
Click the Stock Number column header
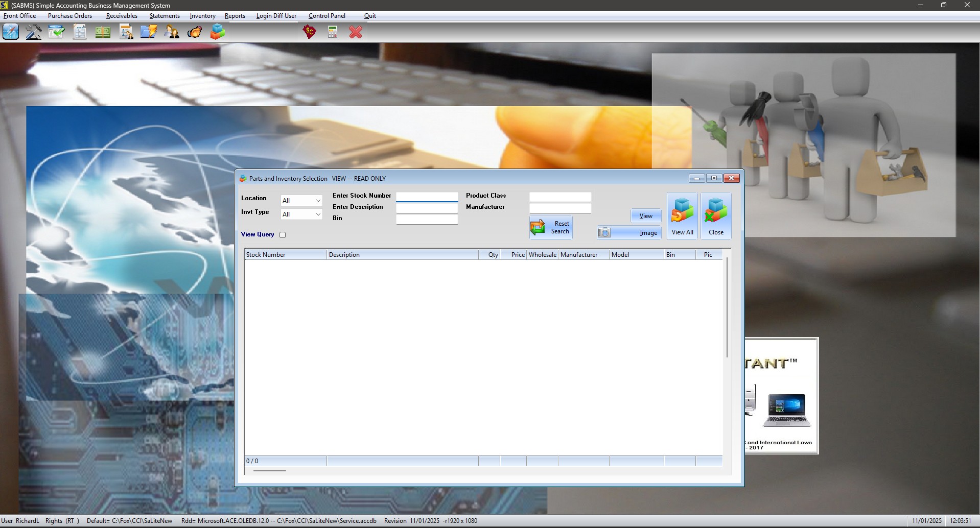286,254
